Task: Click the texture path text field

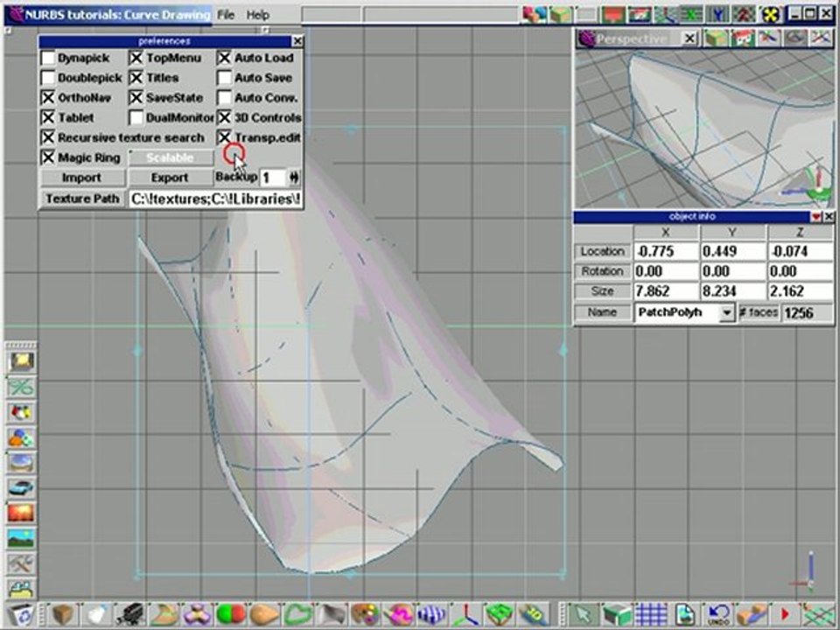Action: [x=215, y=199]
